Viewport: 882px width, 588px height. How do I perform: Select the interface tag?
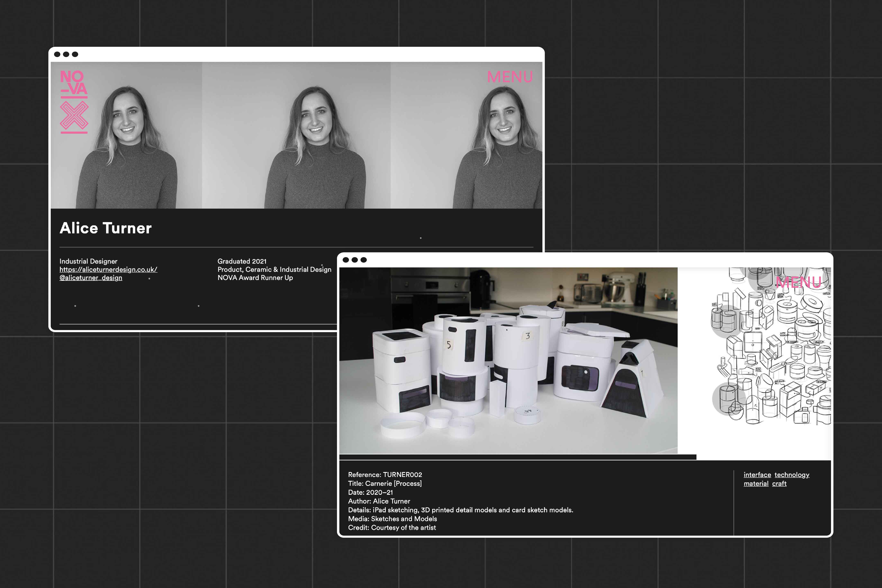click(757, 474)
